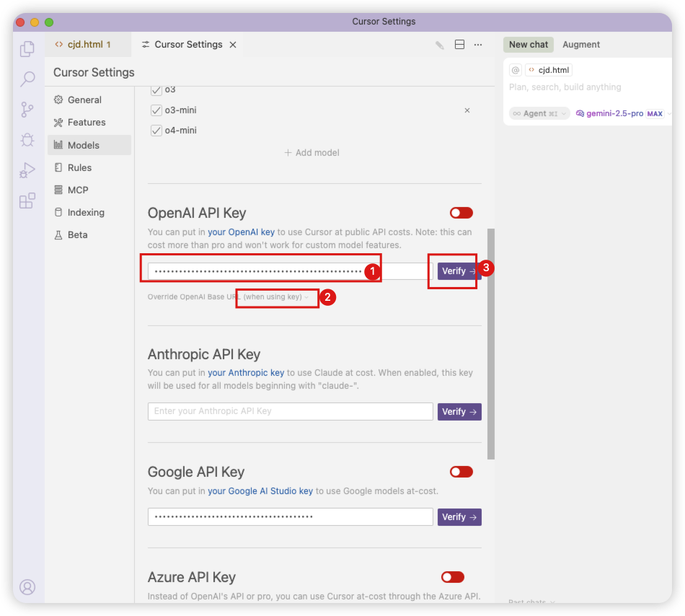Image resolution: width=685 pixels, height=616 pixels.
Task: Verify the OpenAI API key
Action: [x=459, y=271]
